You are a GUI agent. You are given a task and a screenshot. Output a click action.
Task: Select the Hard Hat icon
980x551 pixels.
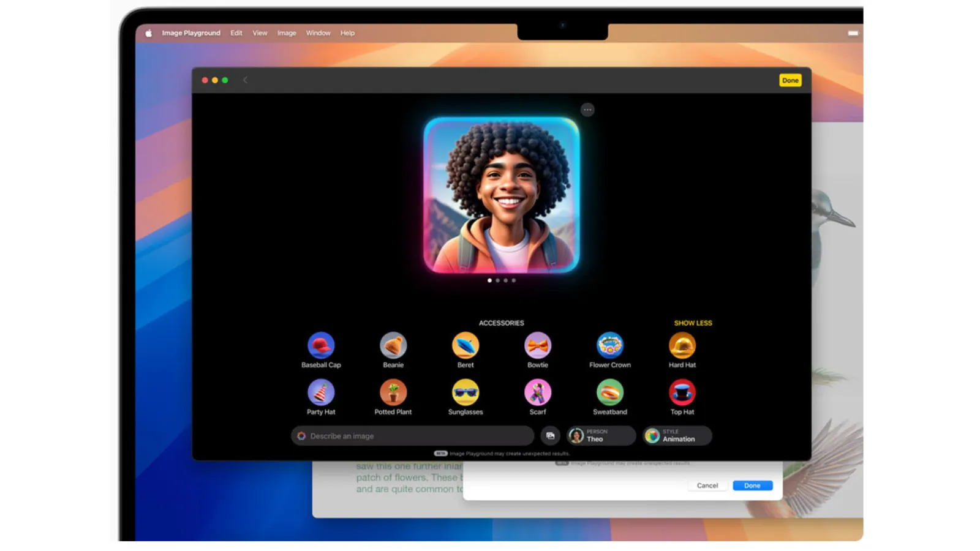682,346
